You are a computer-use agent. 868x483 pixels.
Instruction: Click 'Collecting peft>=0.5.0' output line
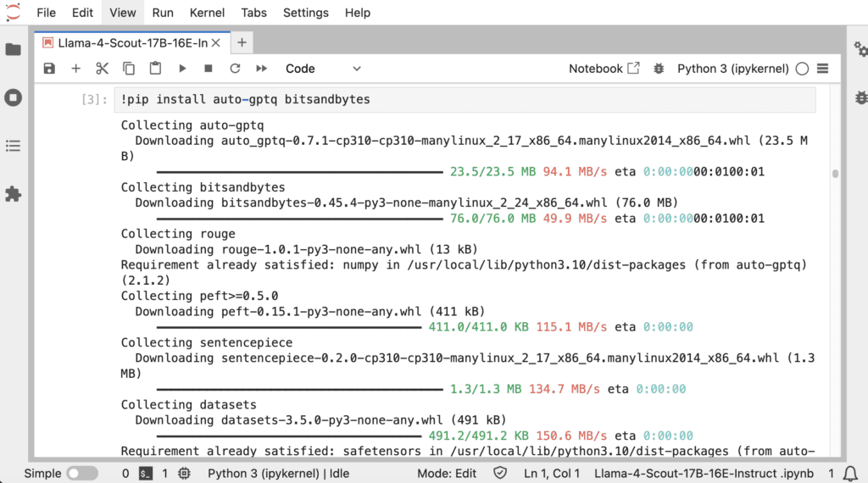pyautogui.click(x=199, y=296)
